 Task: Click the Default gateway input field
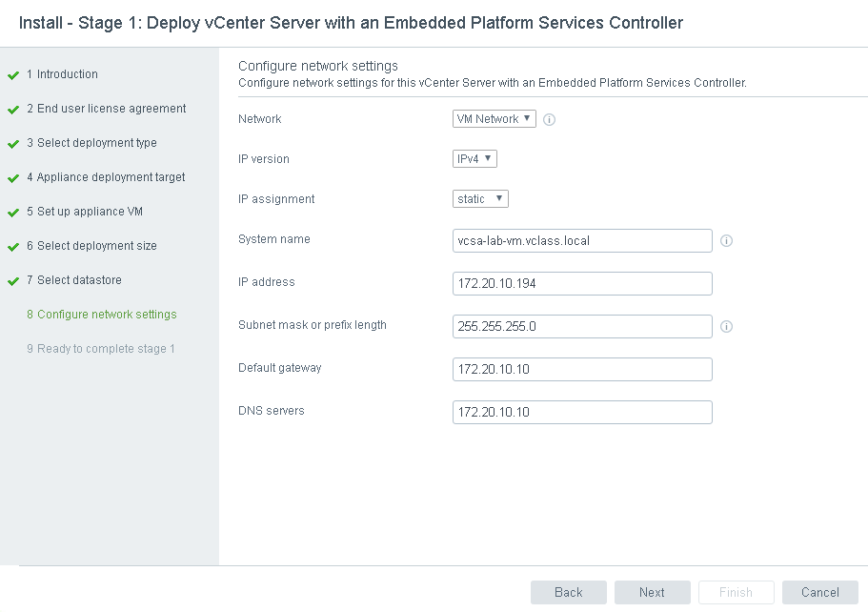pos(582,369)
